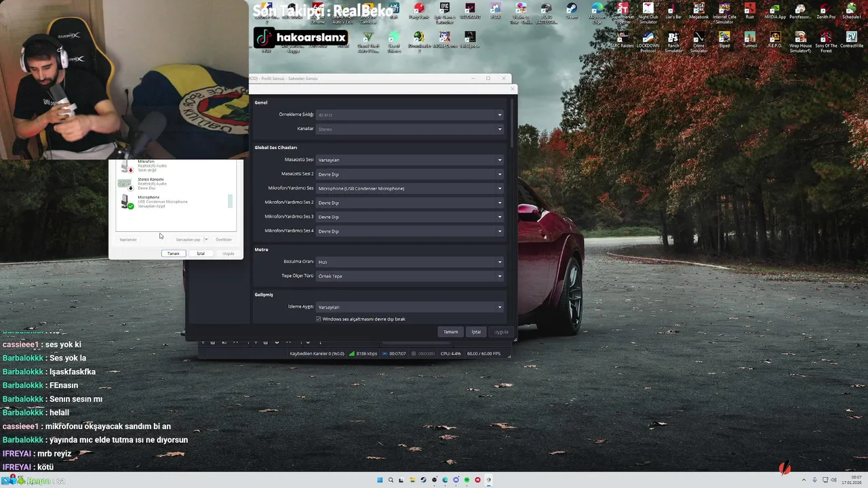Open the NVIDIA App desktop shortcut
This screenshot has height=488, width=868.
coord(775,12)
